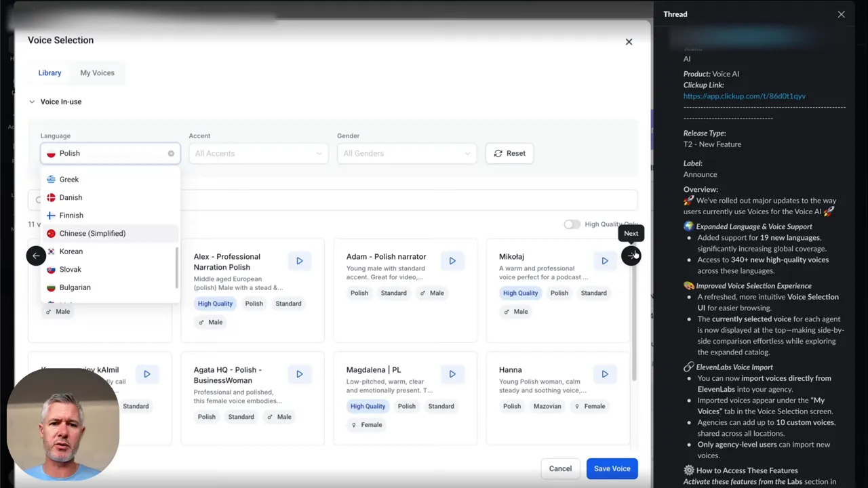Collapse the Voice In-use section
Viewport: 868px width, 488px height.
click(x=32, y=101)
